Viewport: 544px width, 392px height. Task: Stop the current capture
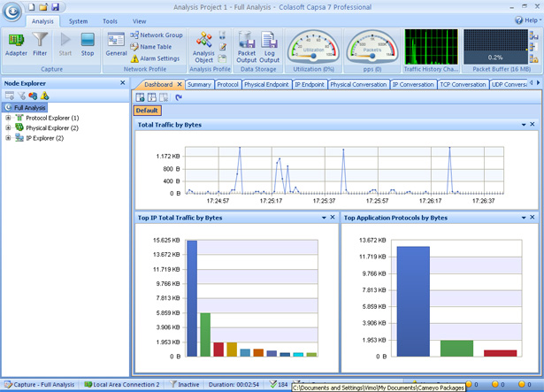(x=88, y=44)
